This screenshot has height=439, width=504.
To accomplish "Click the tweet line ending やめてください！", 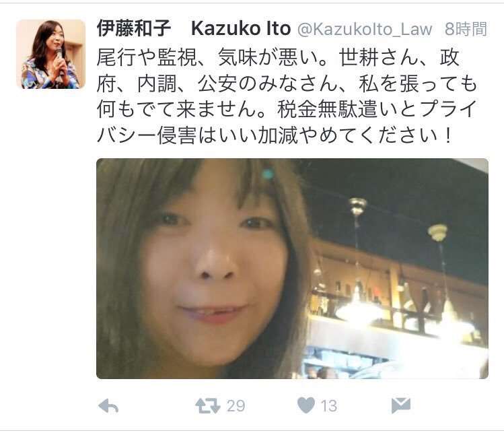I will pyautogui.click(x=275, y=135).
